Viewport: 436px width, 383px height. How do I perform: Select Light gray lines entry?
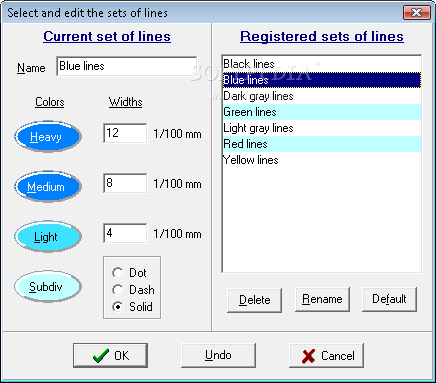coord(322,128)
